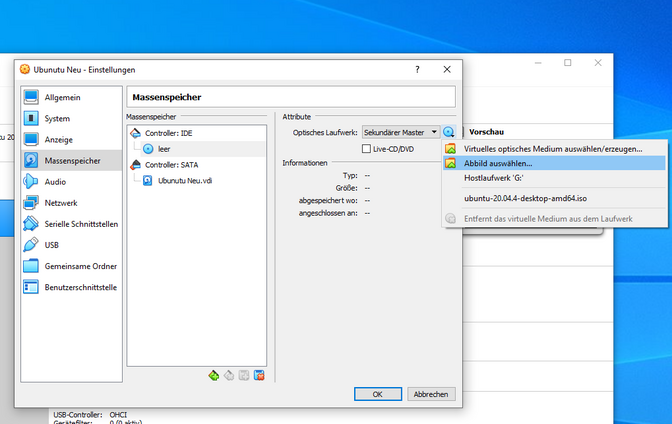Choose 'Abbild auswählen...' menu entry
The height and width of the screenshot is (424, 672).
498,163
